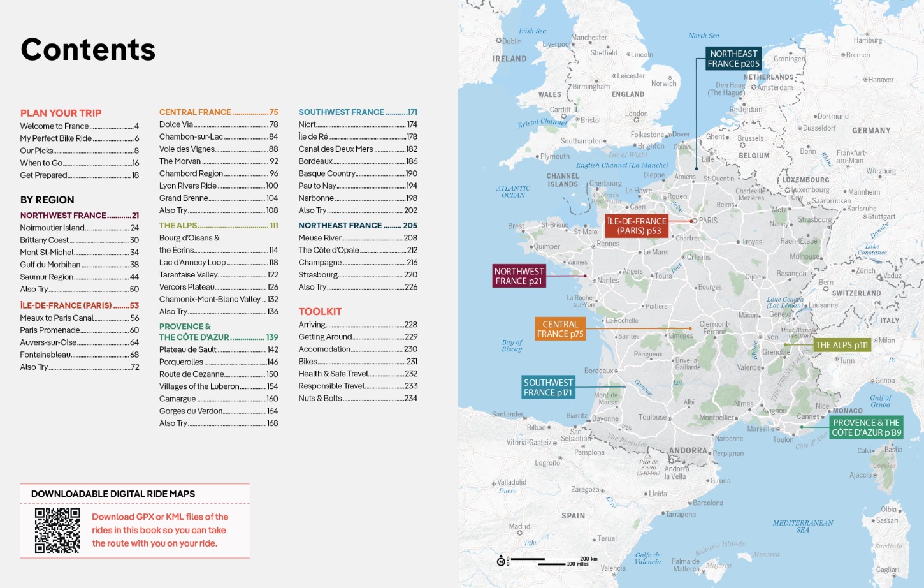This screenshot has height=588, width=924.
Task: Open the Toolkit section heading
Action: tap(320, 311)
